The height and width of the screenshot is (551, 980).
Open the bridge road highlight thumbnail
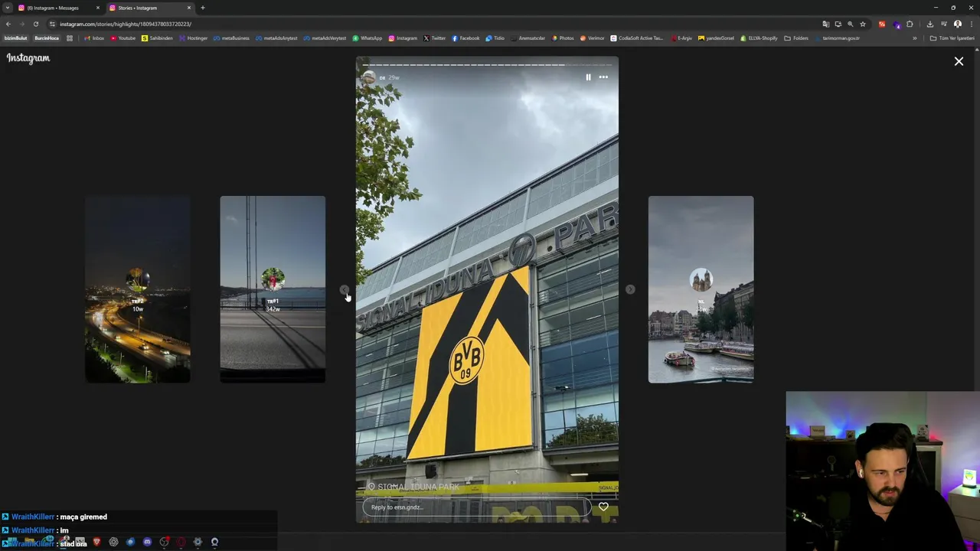coord(273,289)
